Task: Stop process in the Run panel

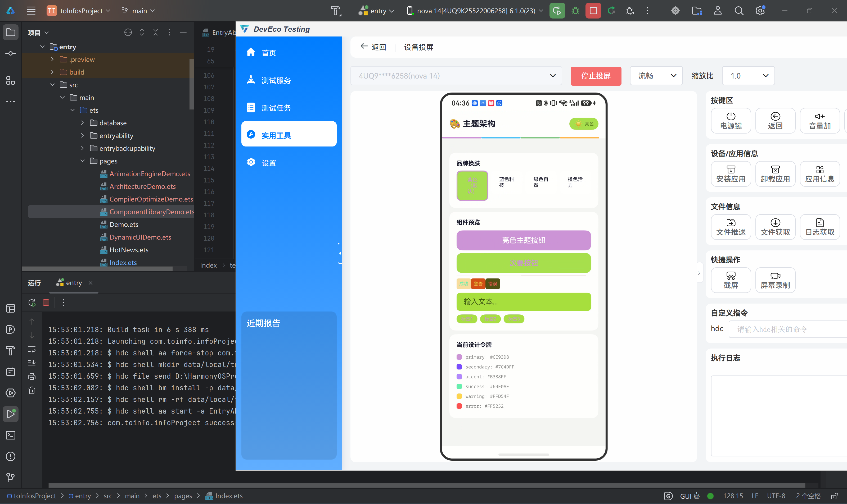Action: click(x=46, y=302)
